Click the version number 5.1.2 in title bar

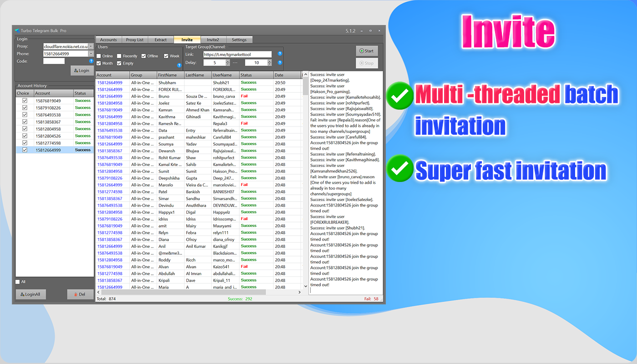[350, 30]
